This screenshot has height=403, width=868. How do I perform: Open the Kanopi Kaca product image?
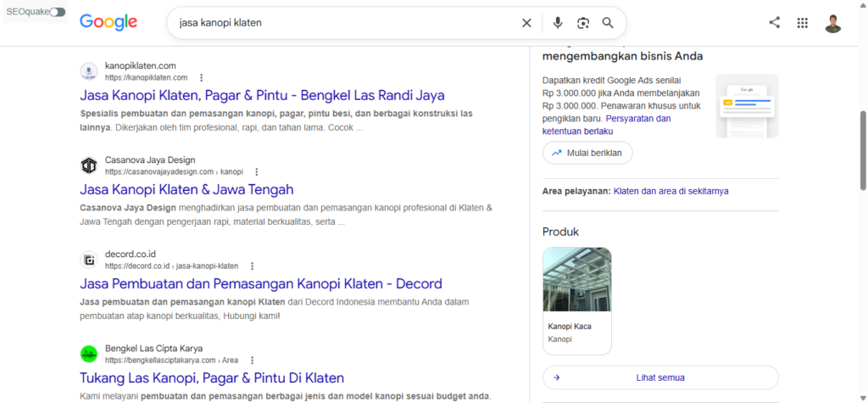tap(576, 279)
